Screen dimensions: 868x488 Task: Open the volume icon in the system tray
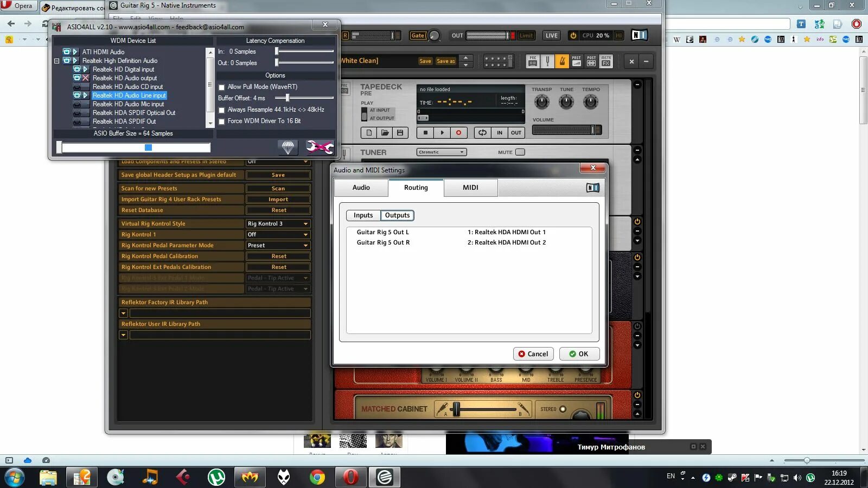797,478
